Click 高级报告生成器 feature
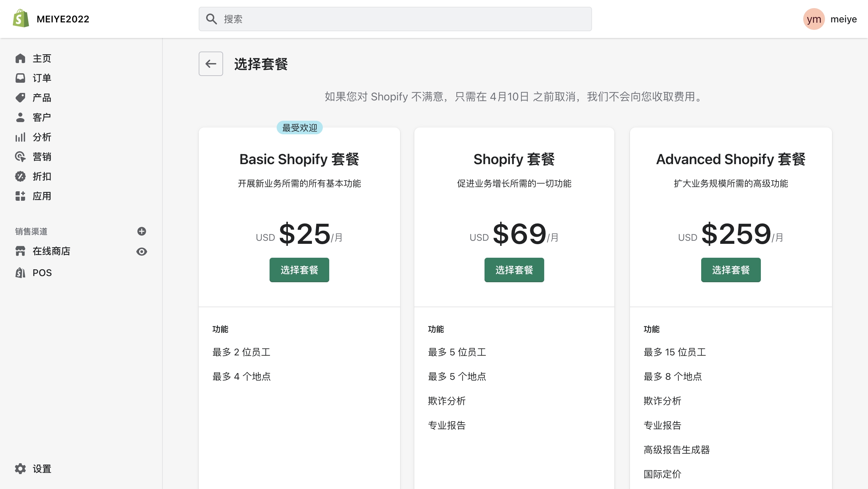The width and height of the screenshot is (868, 489). (677, 450)
